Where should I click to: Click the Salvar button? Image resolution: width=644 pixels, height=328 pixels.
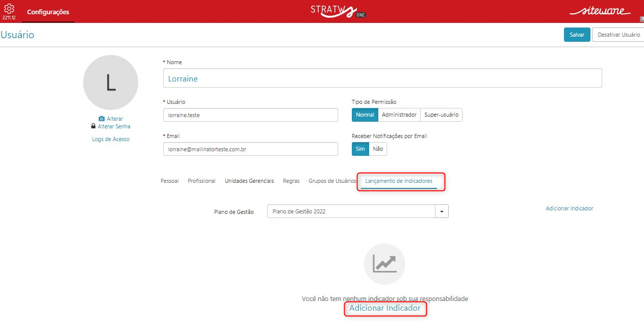coord(577,35)
